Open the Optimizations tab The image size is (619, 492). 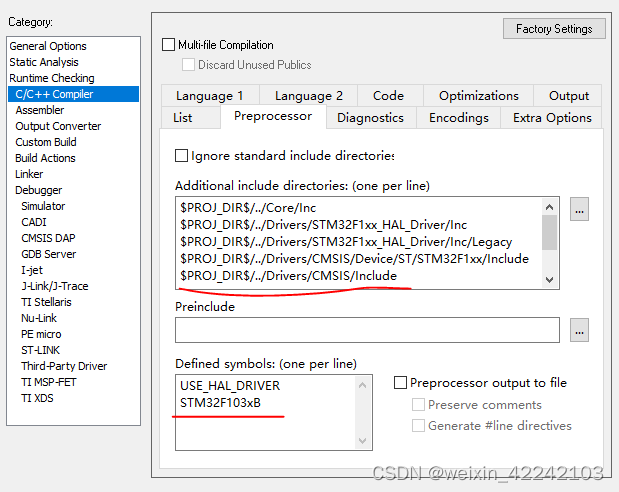coord(478,96)
